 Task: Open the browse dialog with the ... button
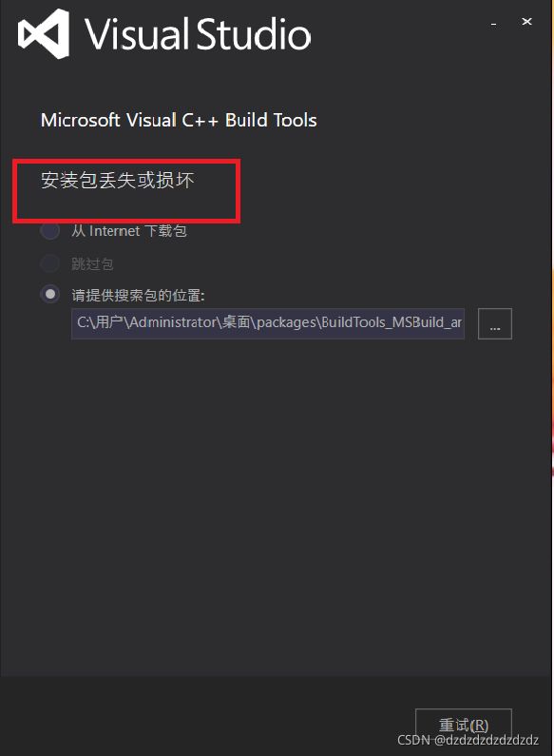pos(495,323)
